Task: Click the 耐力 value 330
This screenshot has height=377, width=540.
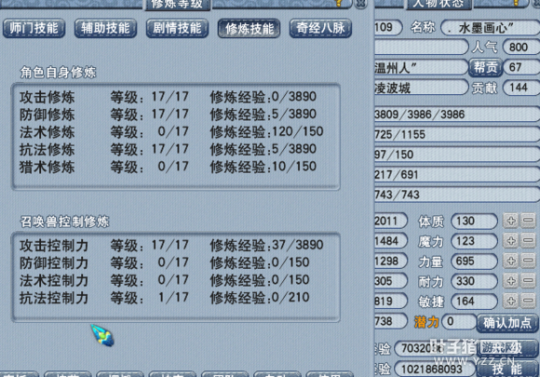Action: click(x=475, y=281)
